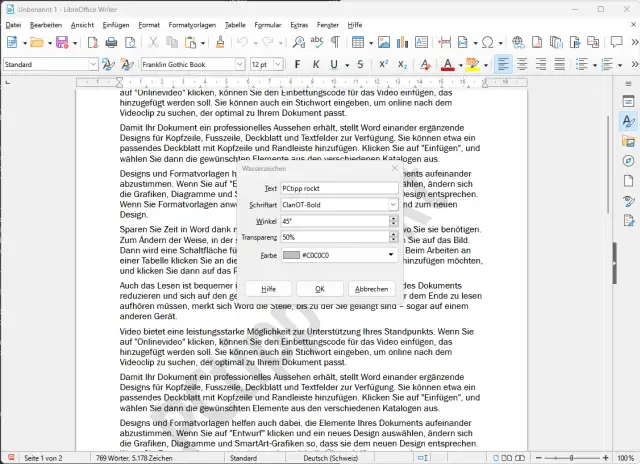Click the grey #C0C0C0 color swatch
This screenshot has height=464, width=640.
291,255
